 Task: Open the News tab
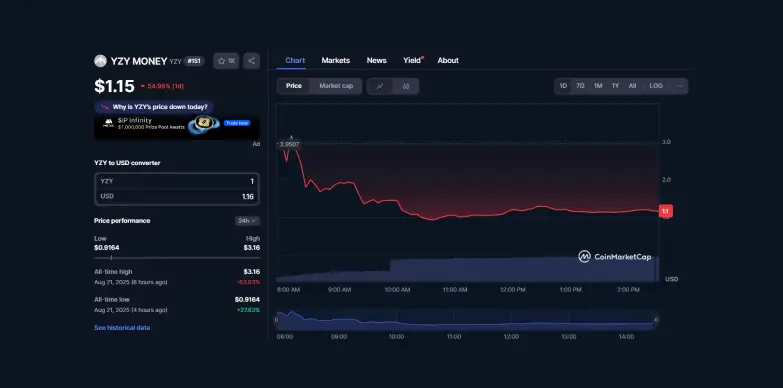click(377, 60)
